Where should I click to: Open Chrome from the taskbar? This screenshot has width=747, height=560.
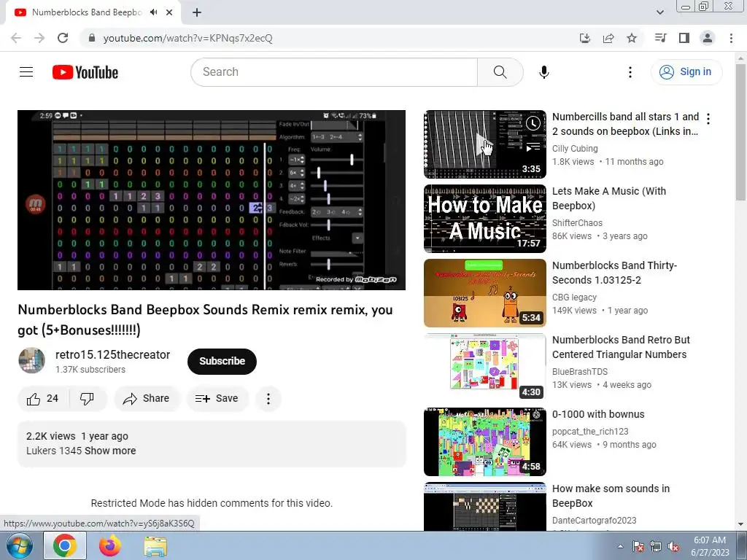65,545
